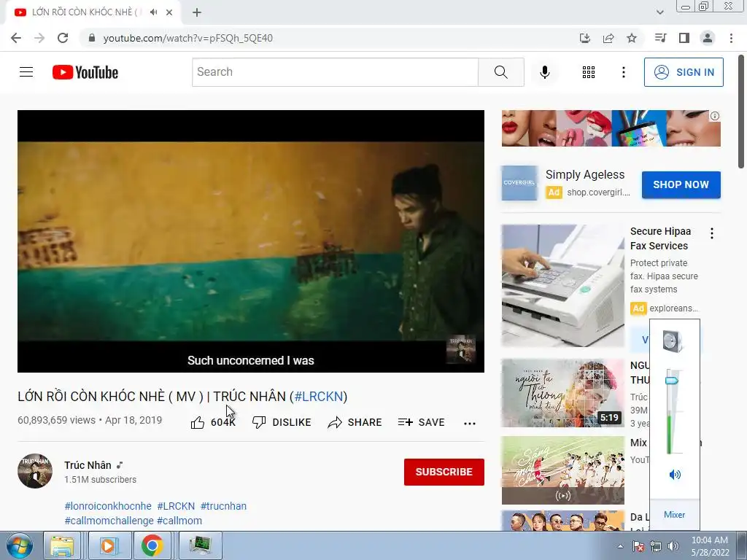747x560 pixels.
Task: Open the Trúc Nhân channel name
Action: [88, 465]
